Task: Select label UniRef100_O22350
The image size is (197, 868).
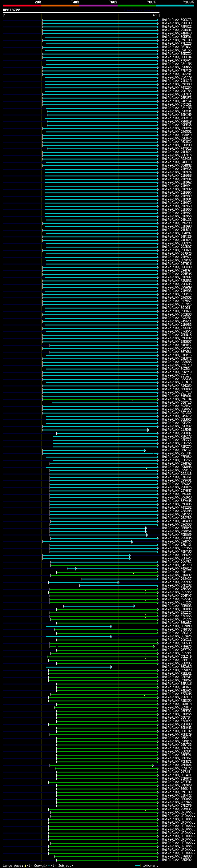Action: (x=177, y=548)
